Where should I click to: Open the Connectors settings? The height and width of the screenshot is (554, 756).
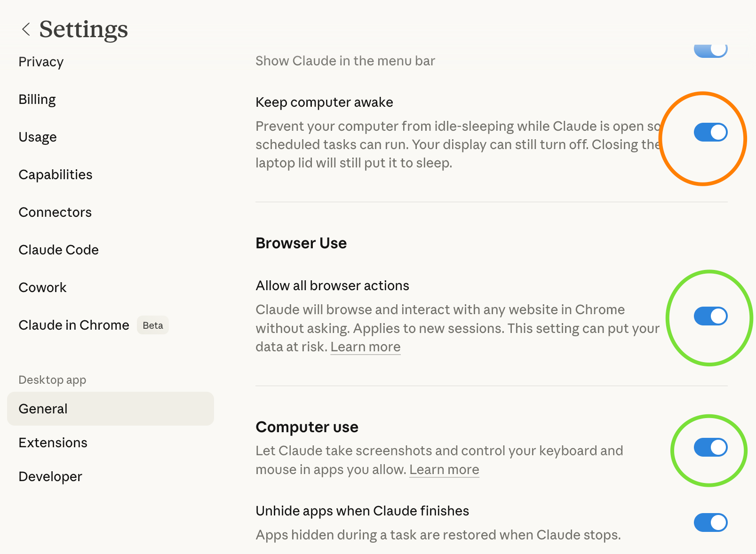[55, 212]
